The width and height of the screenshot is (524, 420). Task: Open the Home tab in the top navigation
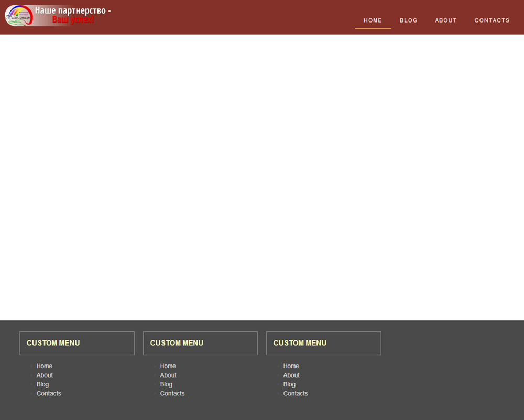tap(373, 20)
